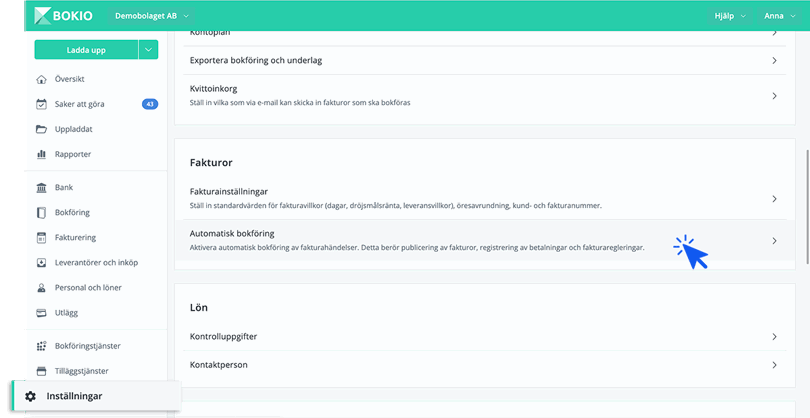
Task: Click the page's vertical scrollbar
Action: tap(806, 200)
